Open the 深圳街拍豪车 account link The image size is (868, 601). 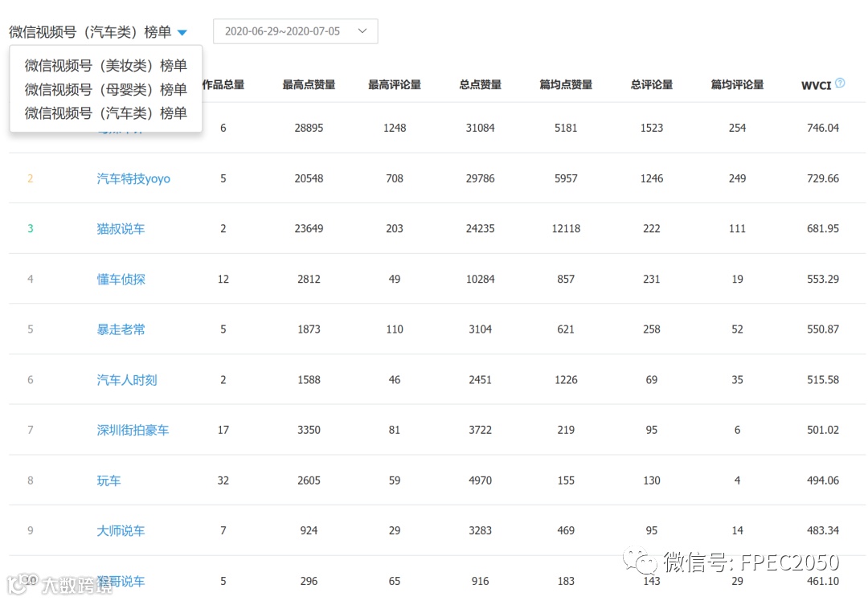pos(133,430)
